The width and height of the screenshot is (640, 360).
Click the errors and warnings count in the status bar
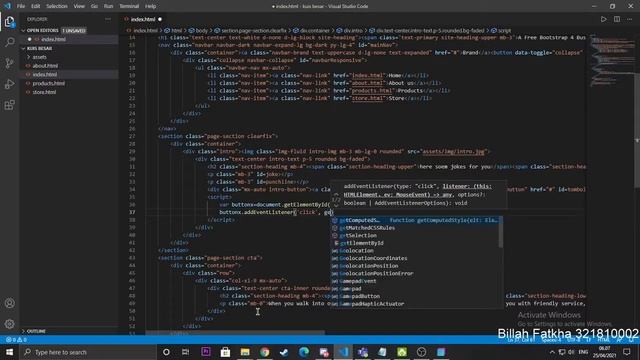click(16, 340)
